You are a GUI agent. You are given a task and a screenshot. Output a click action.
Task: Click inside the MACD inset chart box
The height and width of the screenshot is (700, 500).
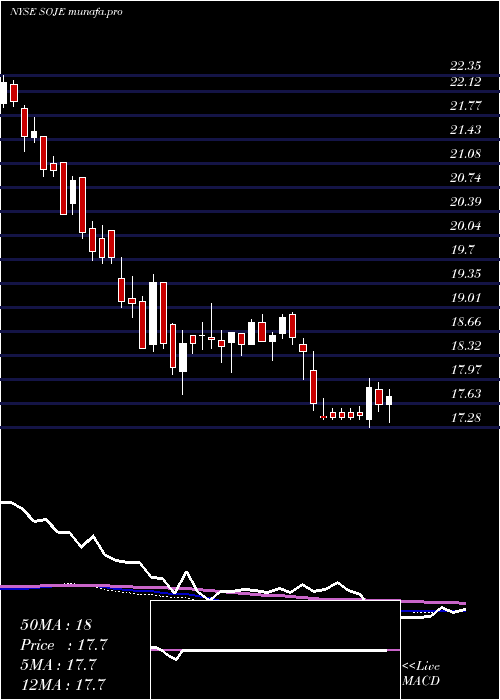tap(275, 650)
